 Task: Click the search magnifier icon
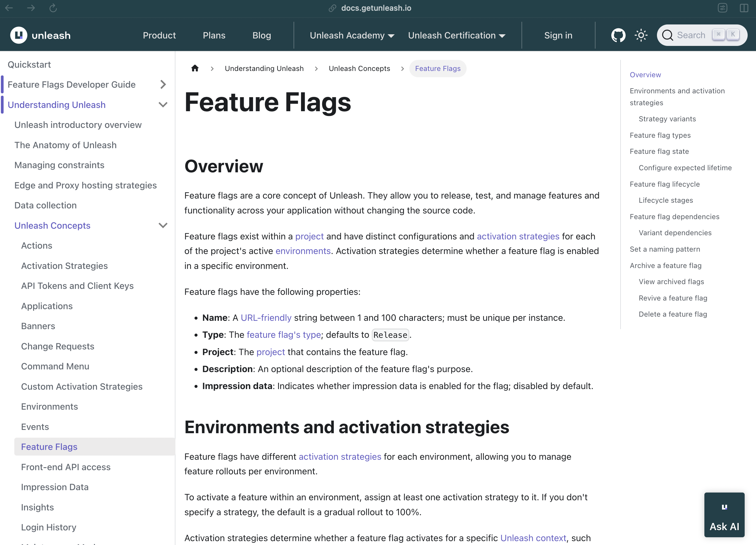tap(667, 35)
